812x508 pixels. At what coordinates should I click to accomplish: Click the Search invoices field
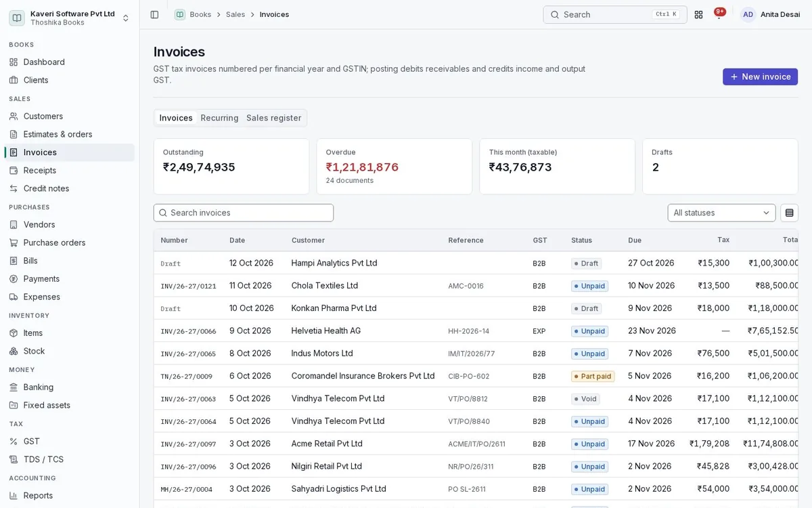coord(244,213)
